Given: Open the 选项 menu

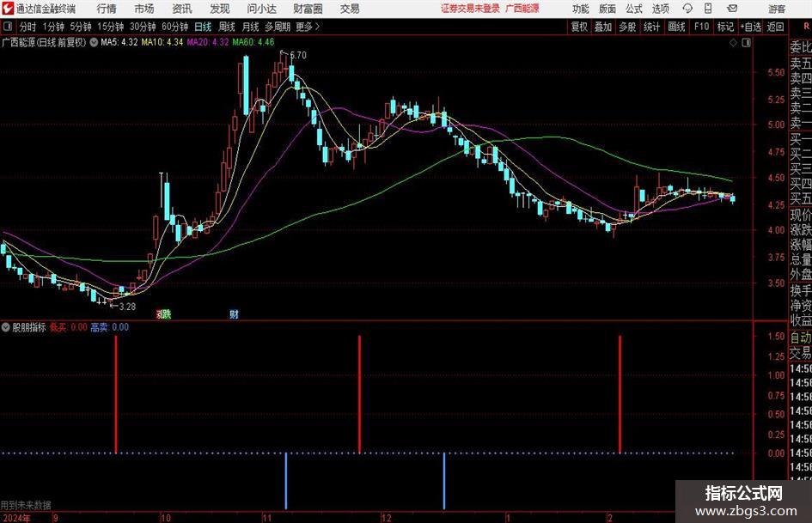Looking at the screenshot, I should tap(660, 9).
